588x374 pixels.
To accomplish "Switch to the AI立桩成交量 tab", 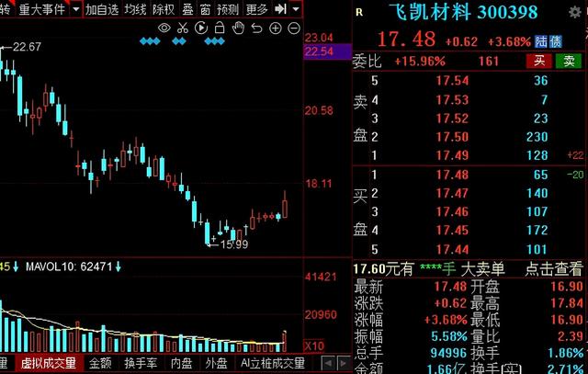I will (x=273, y=363).
